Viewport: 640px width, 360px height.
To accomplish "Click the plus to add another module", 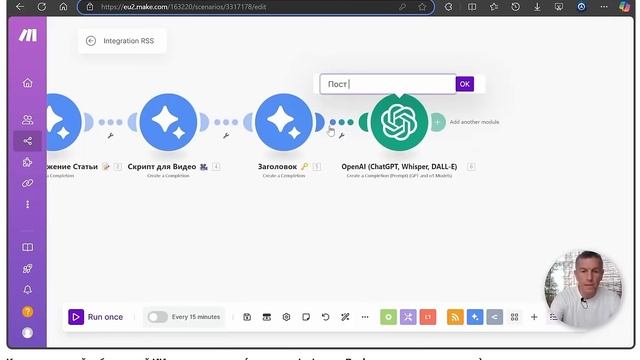I will [437, 122].
